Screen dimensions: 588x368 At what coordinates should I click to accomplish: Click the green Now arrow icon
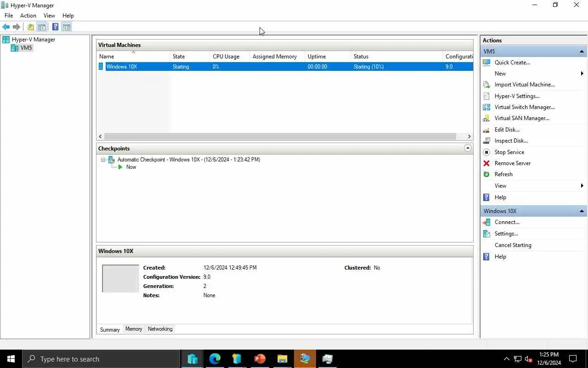(120, 167)
